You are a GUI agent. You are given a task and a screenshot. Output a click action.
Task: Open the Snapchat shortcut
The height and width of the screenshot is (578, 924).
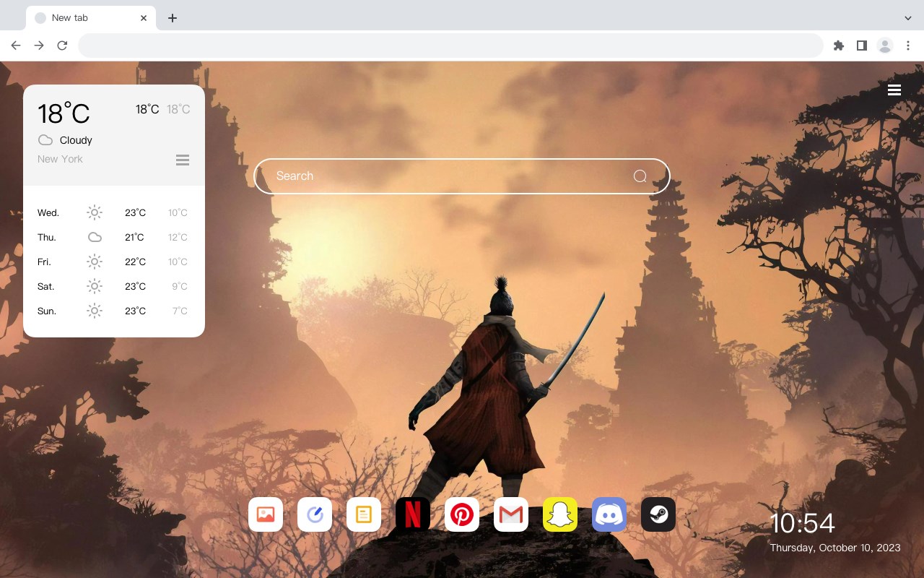tap(560, 514)
